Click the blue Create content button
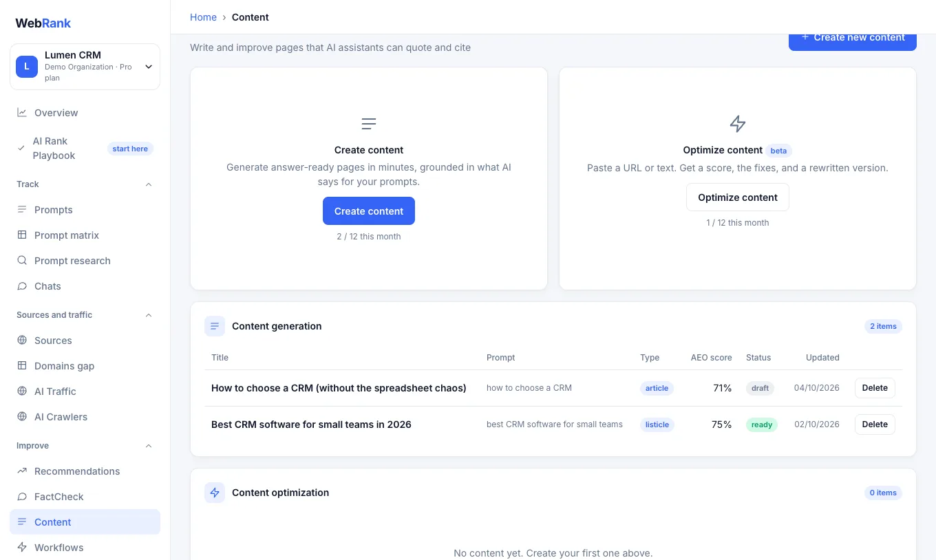Screen dimensions: 936x560 point(369,211)
